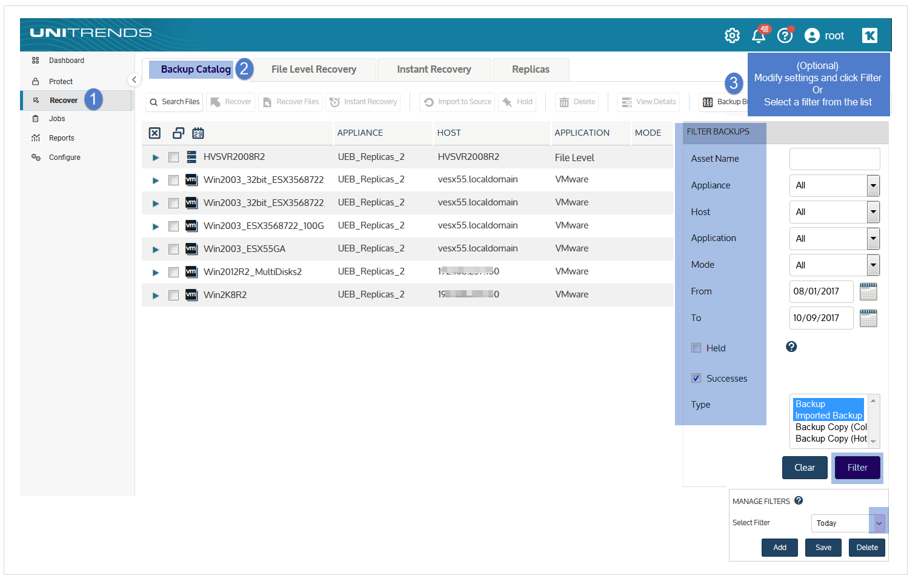Open the root user account menu
This screenshot has height=587, width=924.
[x=825, y=36]
